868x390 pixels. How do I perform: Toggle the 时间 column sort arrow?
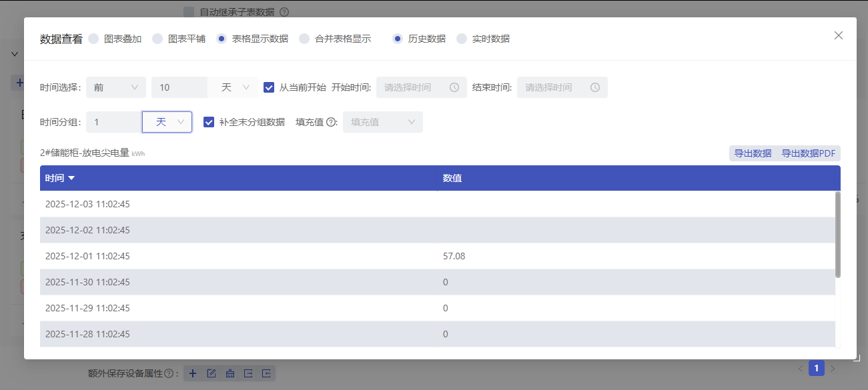pos(72,177)
